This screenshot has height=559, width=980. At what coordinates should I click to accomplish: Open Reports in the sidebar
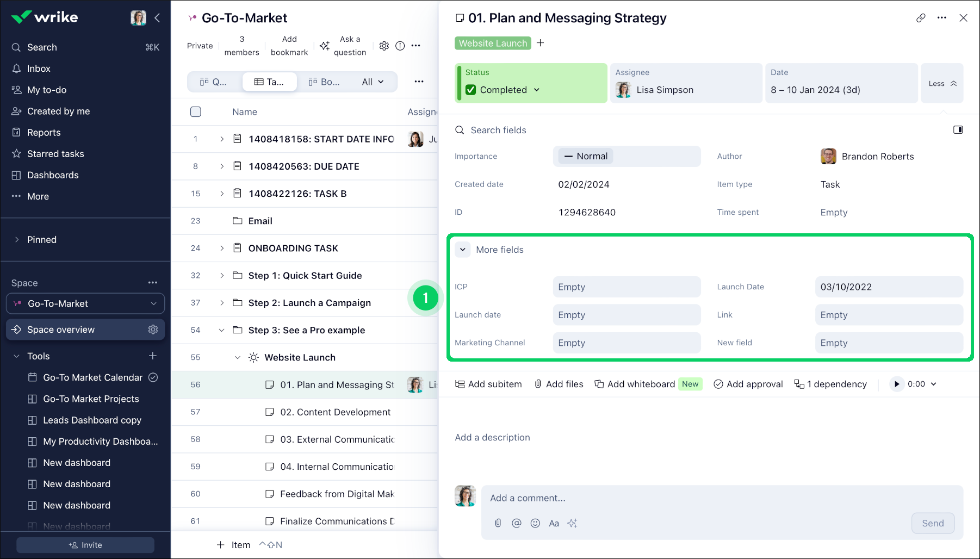click(x=43, y=132)
